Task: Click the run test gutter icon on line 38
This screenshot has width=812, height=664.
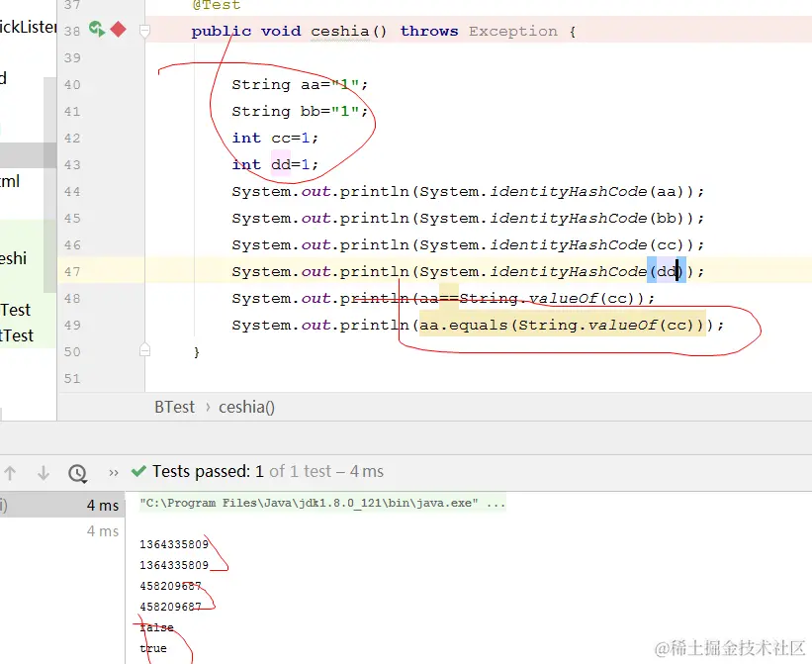Action: (x=97, y=29)
